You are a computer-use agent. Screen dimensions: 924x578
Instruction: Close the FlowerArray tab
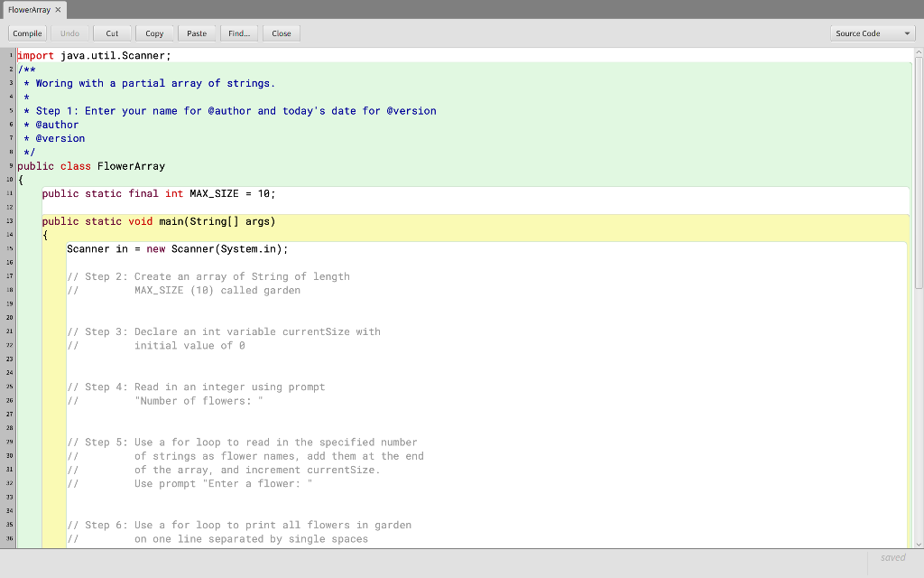(x=59, y=8)
